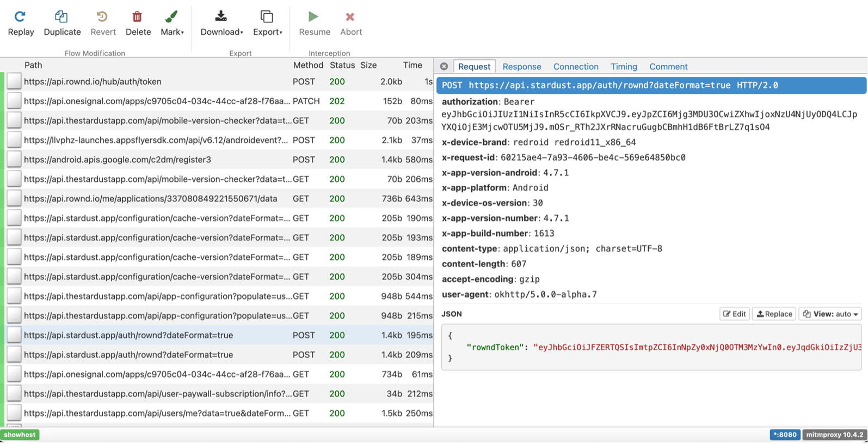
Task: Switch to the Response tab
Action: click(x=521, y=66)
